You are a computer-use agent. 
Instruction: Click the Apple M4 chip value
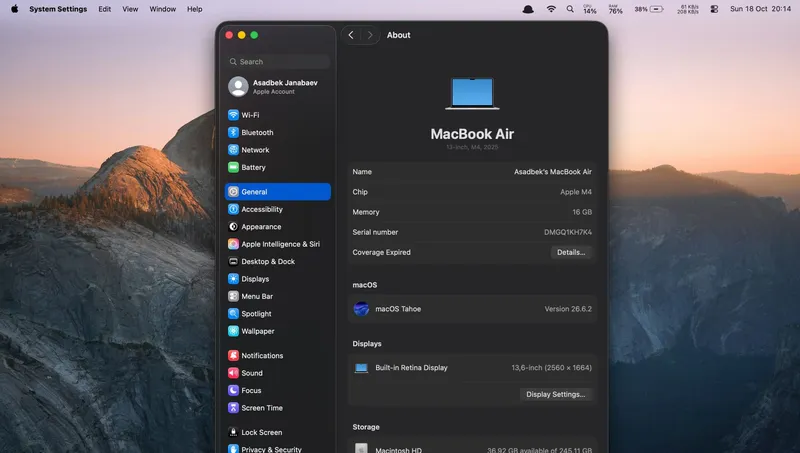coord(576,192)
